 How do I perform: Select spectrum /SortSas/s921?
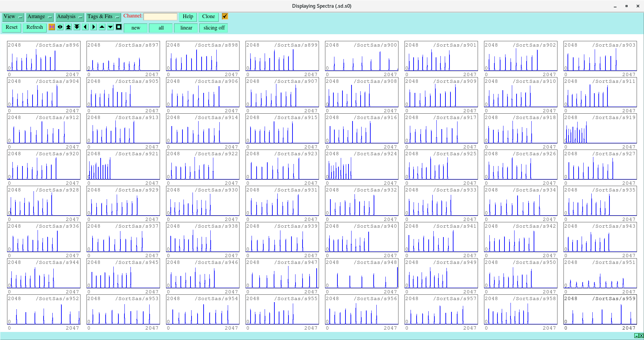[123, 165]
